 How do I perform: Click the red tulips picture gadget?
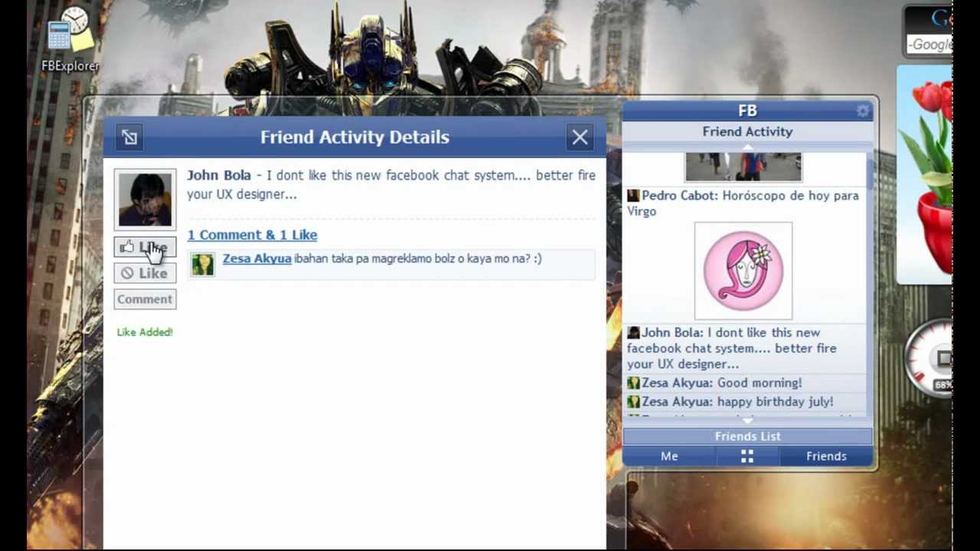point(924,174)
